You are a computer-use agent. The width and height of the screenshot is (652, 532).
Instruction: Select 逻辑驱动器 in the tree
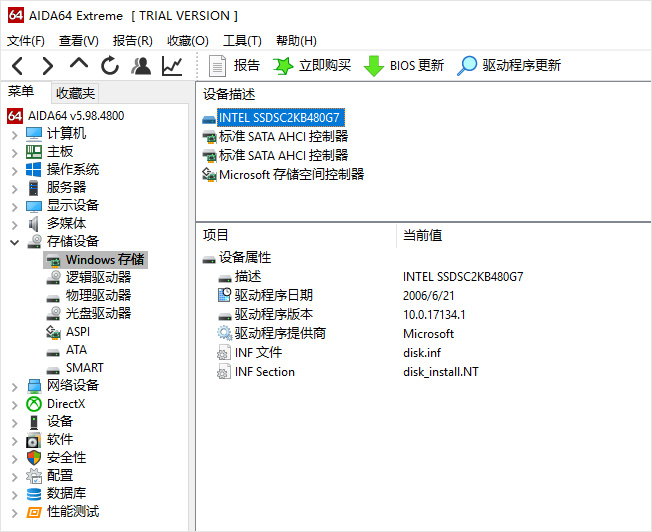click(98, 277)
